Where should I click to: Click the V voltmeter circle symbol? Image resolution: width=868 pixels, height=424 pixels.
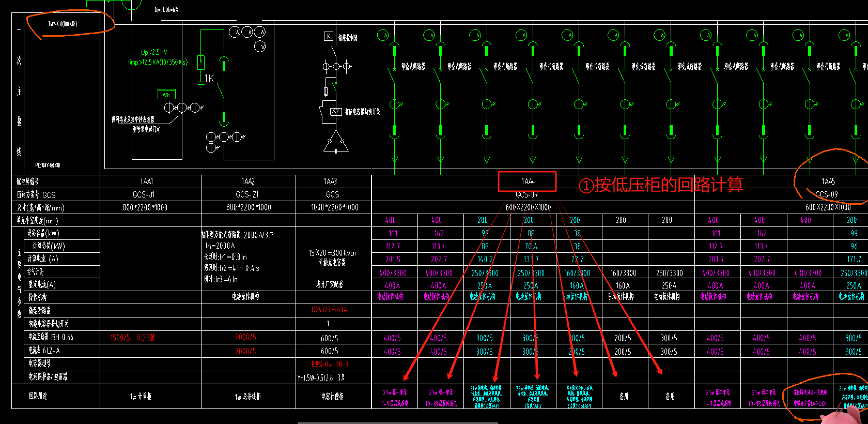[260, 47]
